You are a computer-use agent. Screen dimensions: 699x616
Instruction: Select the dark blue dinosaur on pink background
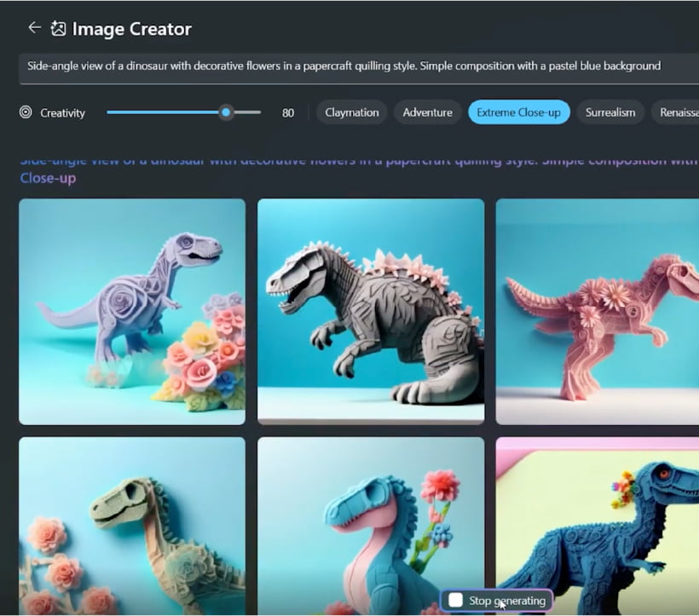(597, 526)
